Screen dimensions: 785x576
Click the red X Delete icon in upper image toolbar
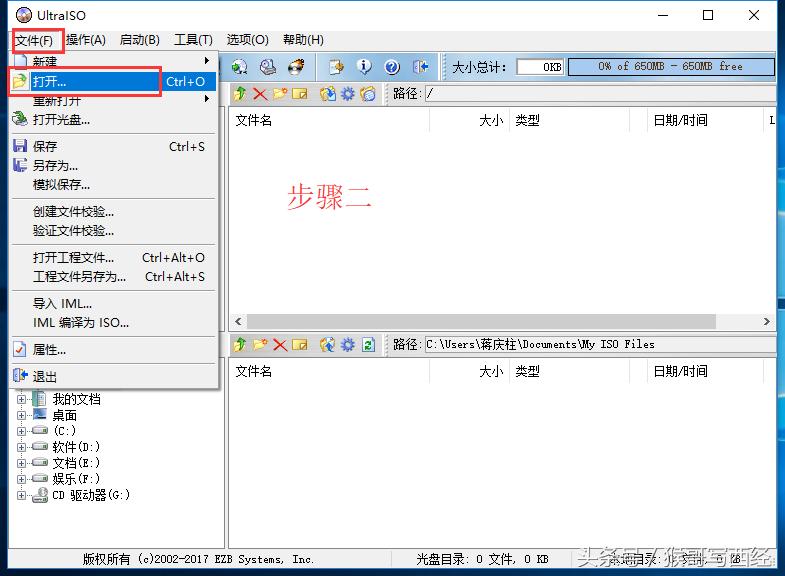click(x=260, y=94)
